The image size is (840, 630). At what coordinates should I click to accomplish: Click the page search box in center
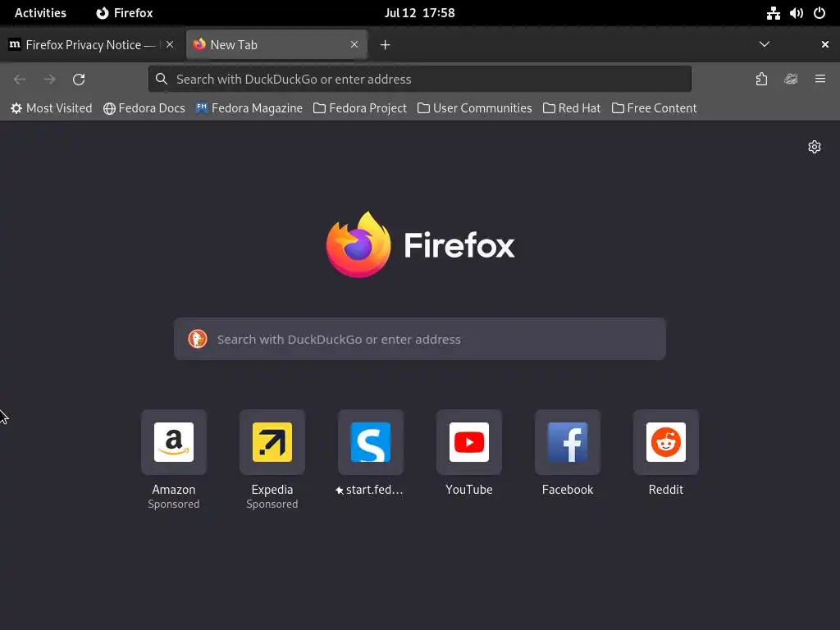coord(419,339)
